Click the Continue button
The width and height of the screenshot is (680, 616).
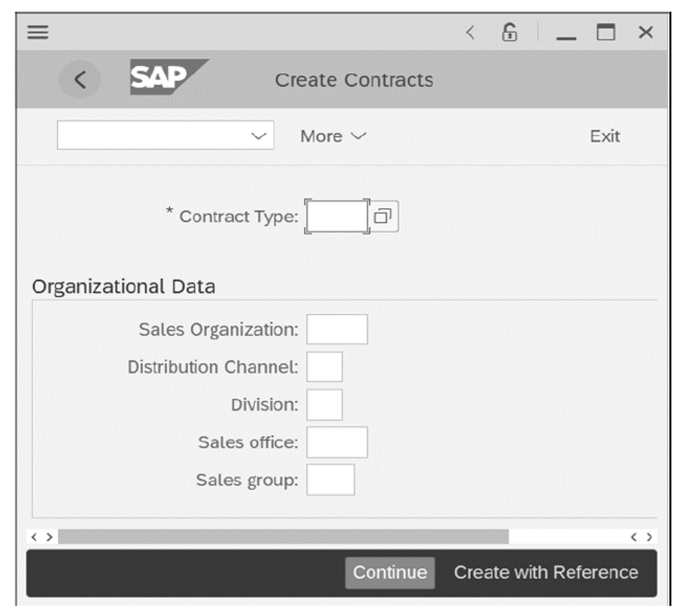389,573
